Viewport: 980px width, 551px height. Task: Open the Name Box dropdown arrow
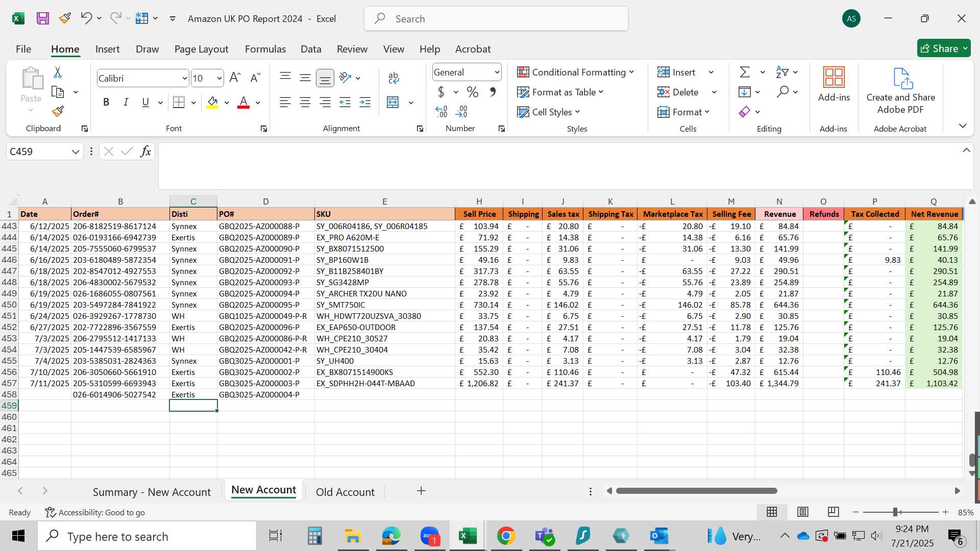tap(76, 152)
